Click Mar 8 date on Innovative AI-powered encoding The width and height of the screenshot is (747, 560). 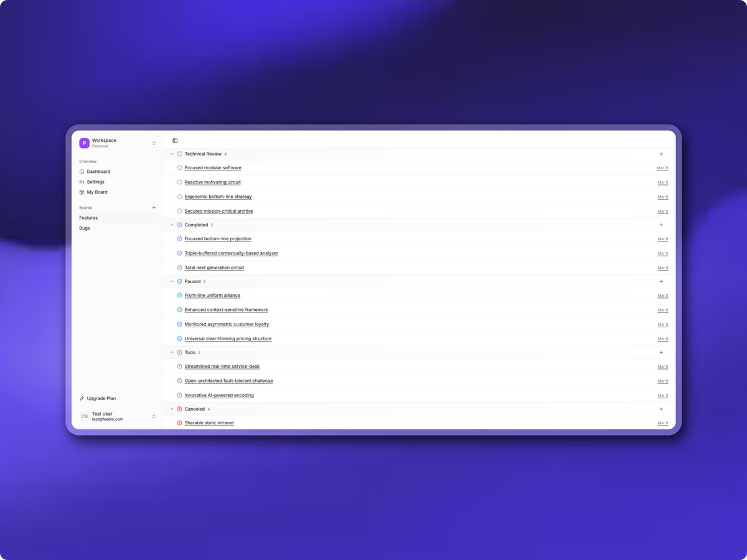tap(663, 396)
